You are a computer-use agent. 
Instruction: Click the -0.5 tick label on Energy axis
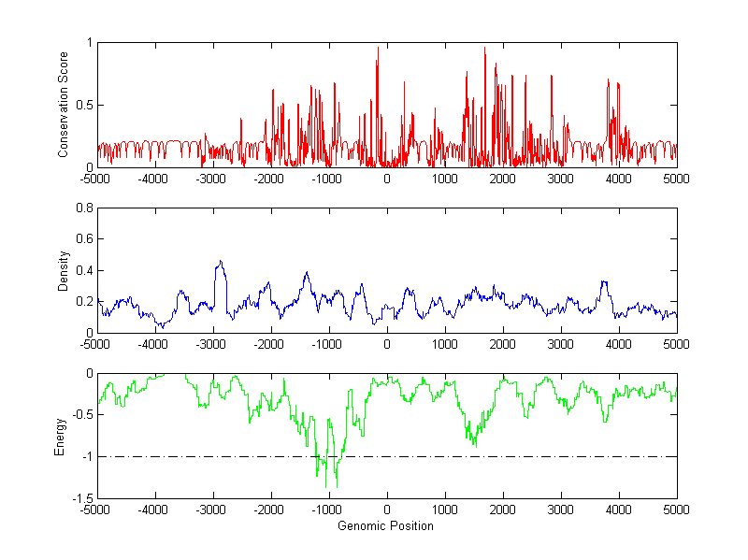click(x=81, y=415)
